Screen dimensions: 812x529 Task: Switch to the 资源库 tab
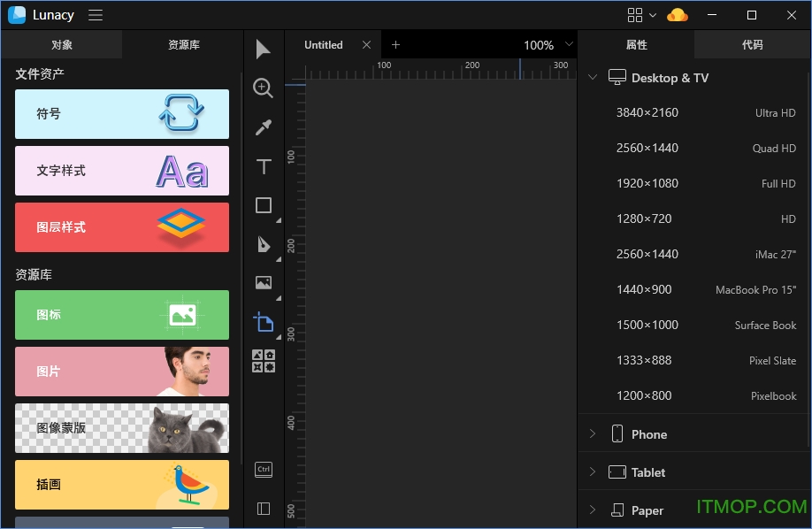click(183, 44)
